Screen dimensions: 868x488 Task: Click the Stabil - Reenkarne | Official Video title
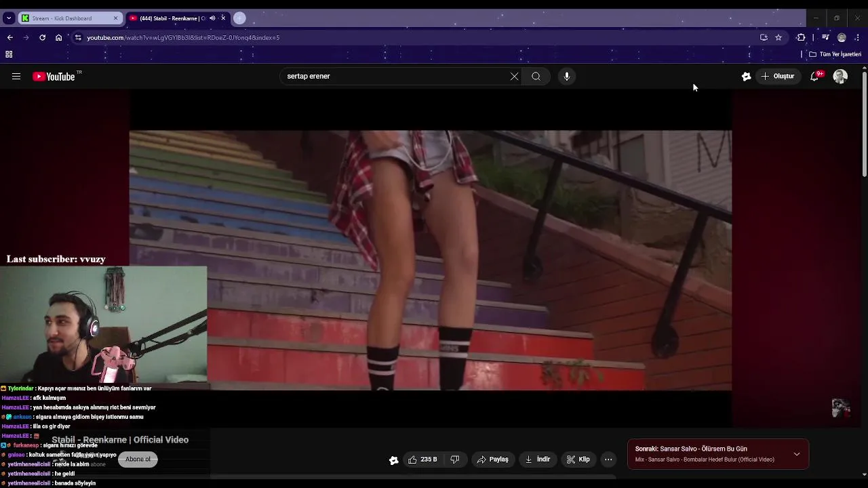click(x=120, y=440)
